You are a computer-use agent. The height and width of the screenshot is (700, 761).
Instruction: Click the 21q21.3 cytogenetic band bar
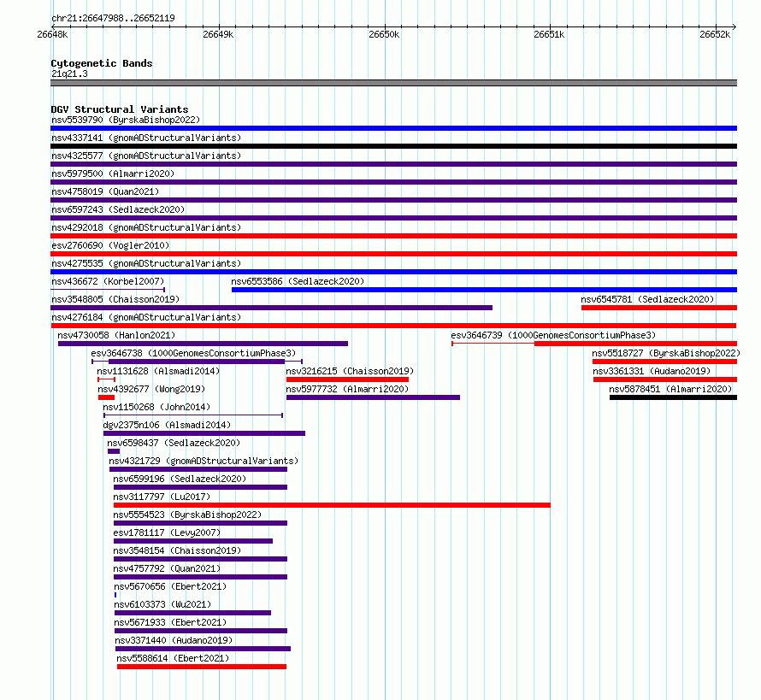(393, 83)
